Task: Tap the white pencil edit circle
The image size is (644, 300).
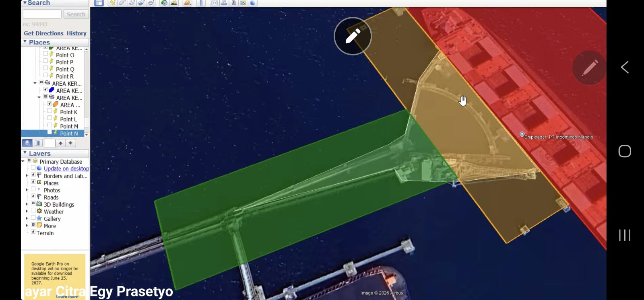Action: (x=353, y=36)
